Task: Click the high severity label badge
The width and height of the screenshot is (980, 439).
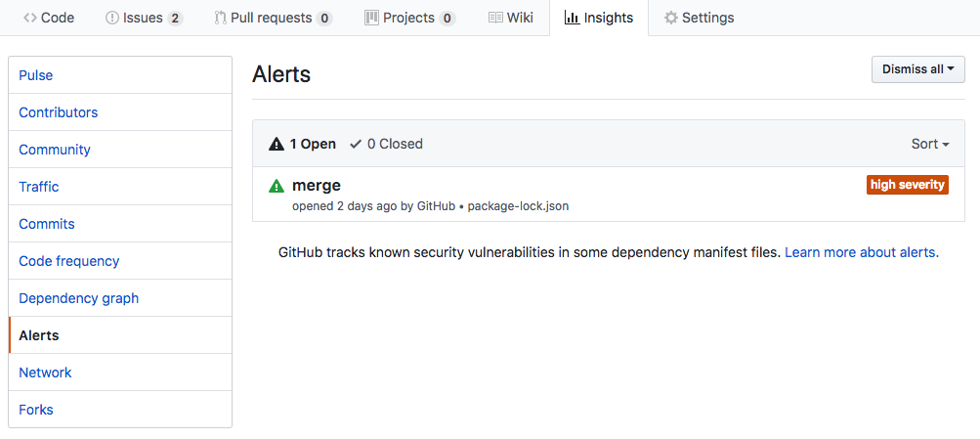Action: (908, 185)
